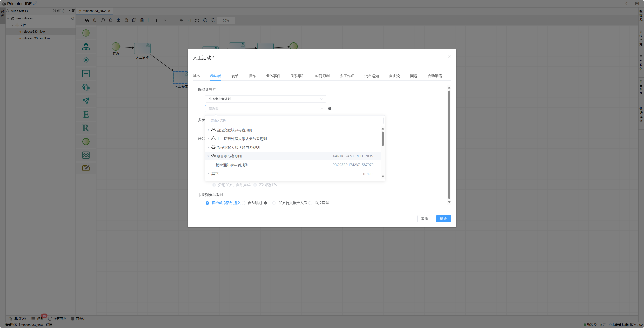Open the 业务参与者规则 dropdown
644x328 pixels.
tap(265, 99)
